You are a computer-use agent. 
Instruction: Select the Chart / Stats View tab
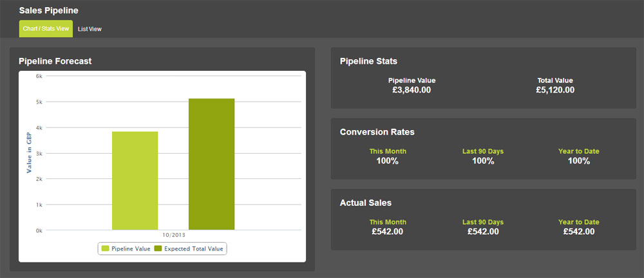46,29
